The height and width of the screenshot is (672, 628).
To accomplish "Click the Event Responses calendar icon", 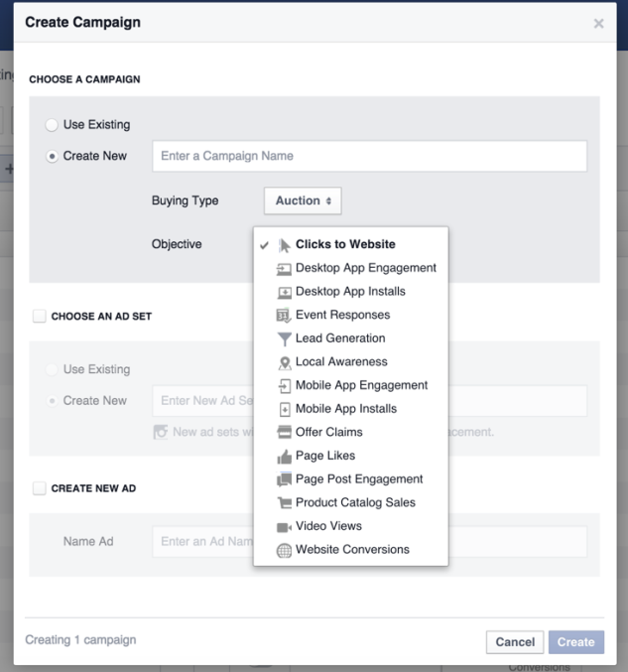I will (284, 316).
